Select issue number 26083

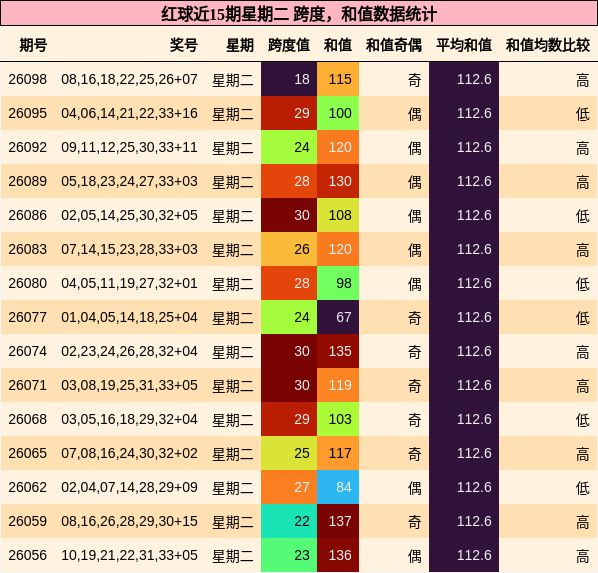(x=27, y=249)
